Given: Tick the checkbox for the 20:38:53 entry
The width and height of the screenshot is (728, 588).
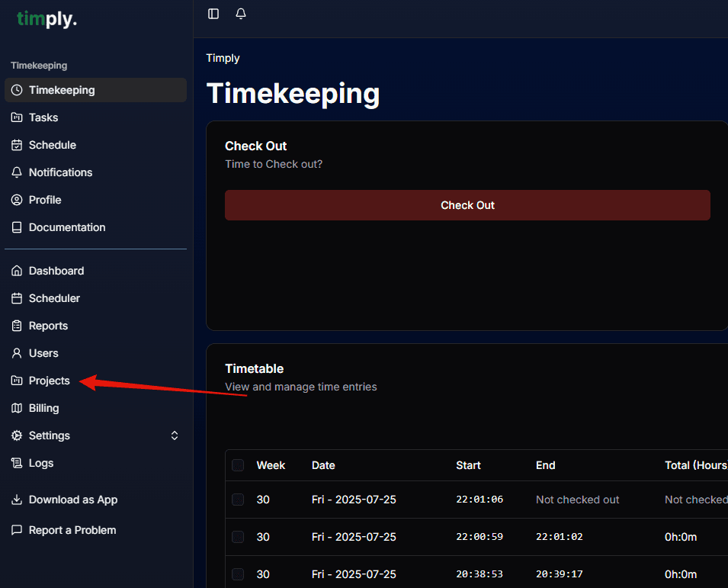Looking at the screenshot, I should [x=238, y=574].
